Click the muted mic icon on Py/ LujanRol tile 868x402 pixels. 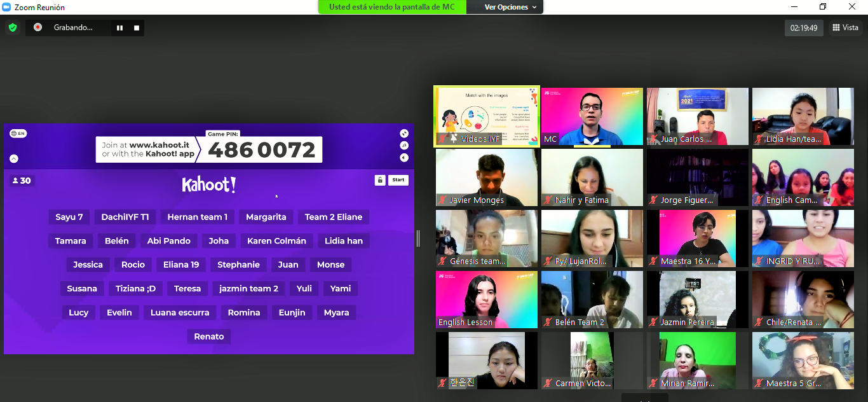point(548,261)
